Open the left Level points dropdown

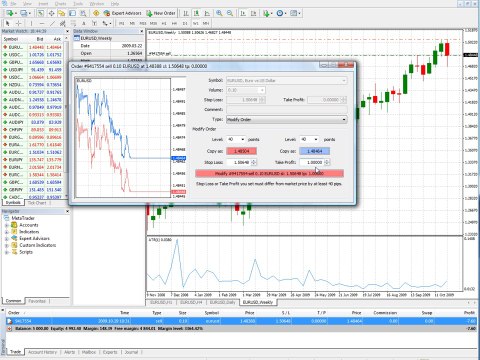pyautogui.click(x=236, y=139)
